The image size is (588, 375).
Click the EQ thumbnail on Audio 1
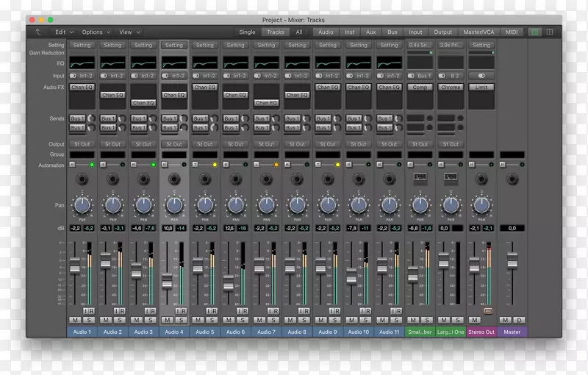(x=82, y=64)
